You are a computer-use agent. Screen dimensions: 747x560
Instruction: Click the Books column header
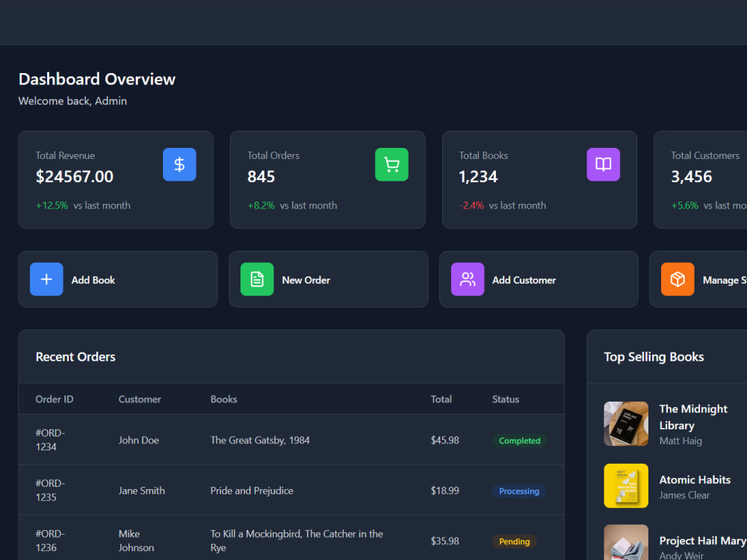click(x=224, y=399)
